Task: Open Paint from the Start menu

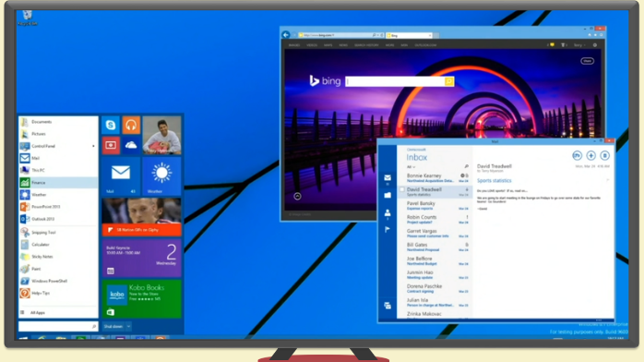Action: (58, 269)
